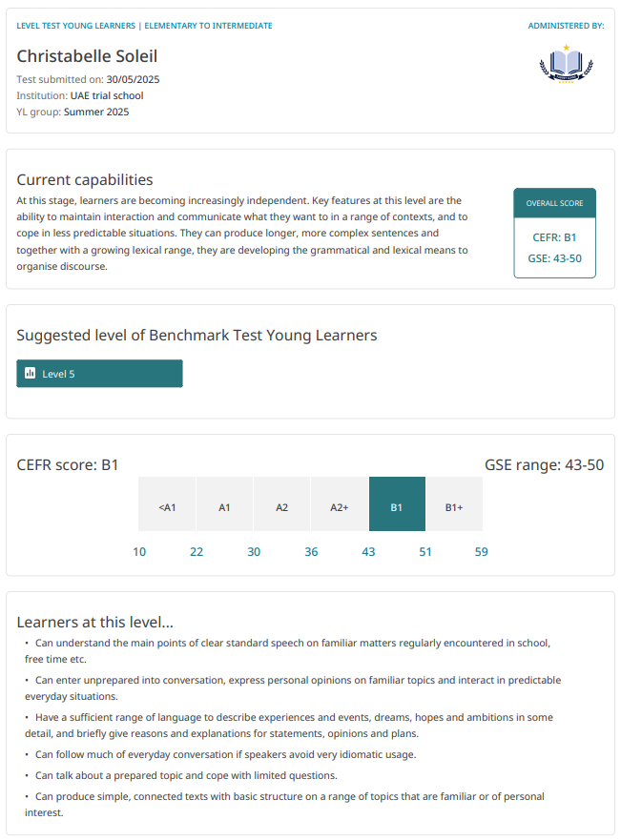Click the GSE range: 43-50 heading
Viewport: 621px width, 840px height.
[x=544, y=465]
